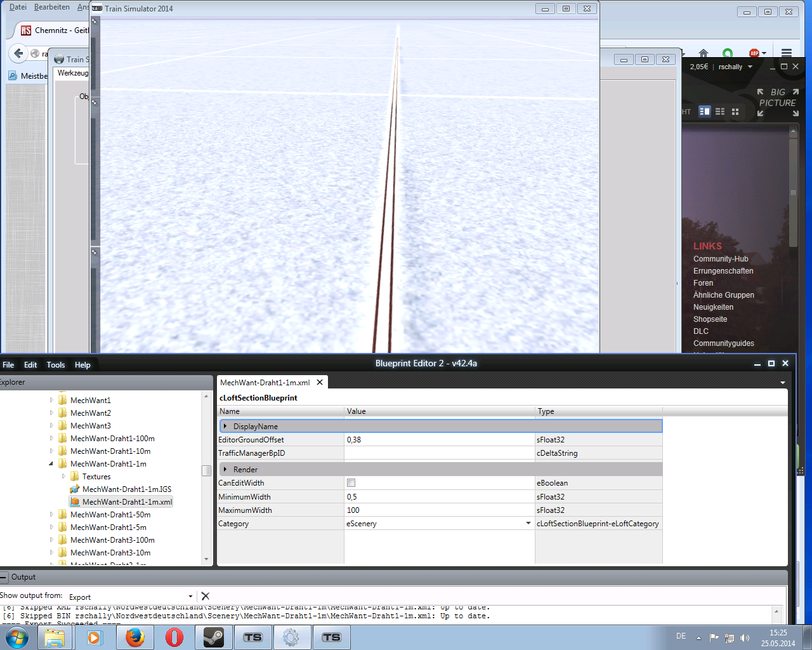
Task: Open the Neuigkeiten link in Steam
Action: tap(713, 307)
